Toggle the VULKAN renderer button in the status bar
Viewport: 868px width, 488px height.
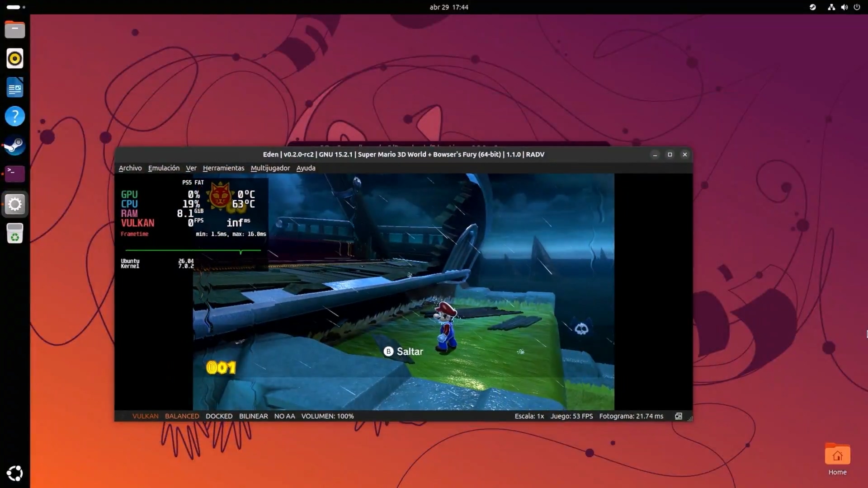pyautogui.click(x=146, y=416)
